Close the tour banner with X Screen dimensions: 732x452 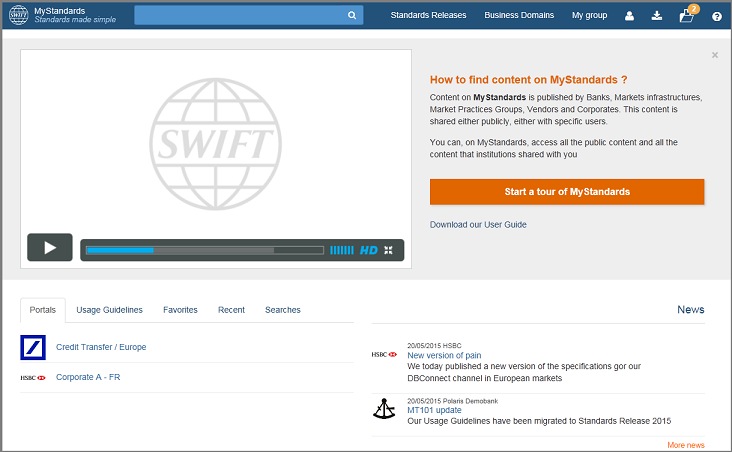[x=715, y=55]
